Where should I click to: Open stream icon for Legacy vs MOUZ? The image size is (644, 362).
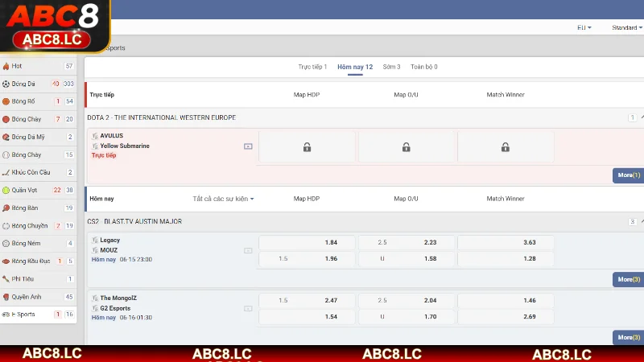(x=248, y=250)
